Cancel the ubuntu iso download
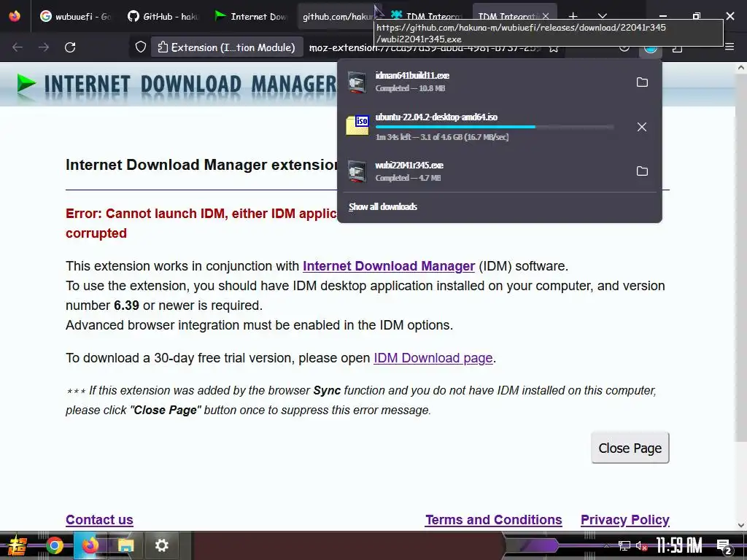The image size is (747, 560). pyautogui.click(x=642, y=127)
